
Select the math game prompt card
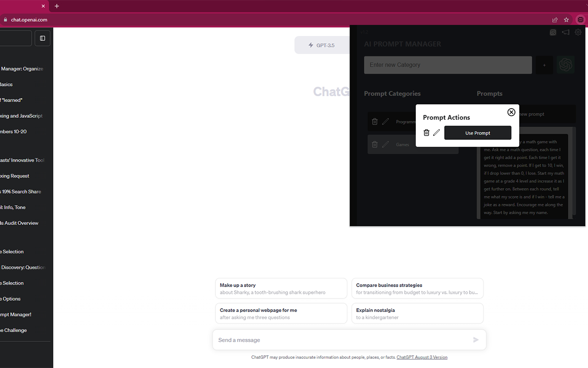[524, 176]
